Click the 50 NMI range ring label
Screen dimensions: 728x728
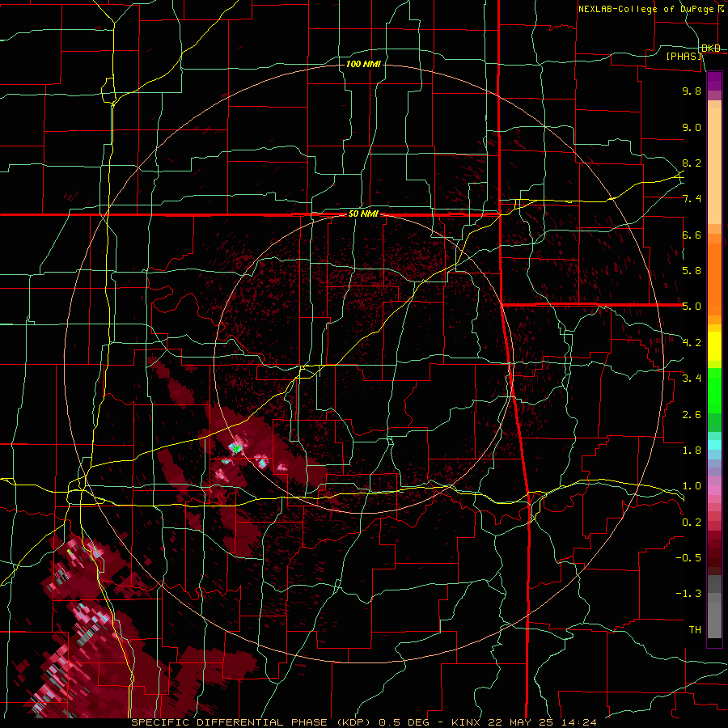[363, 214]
